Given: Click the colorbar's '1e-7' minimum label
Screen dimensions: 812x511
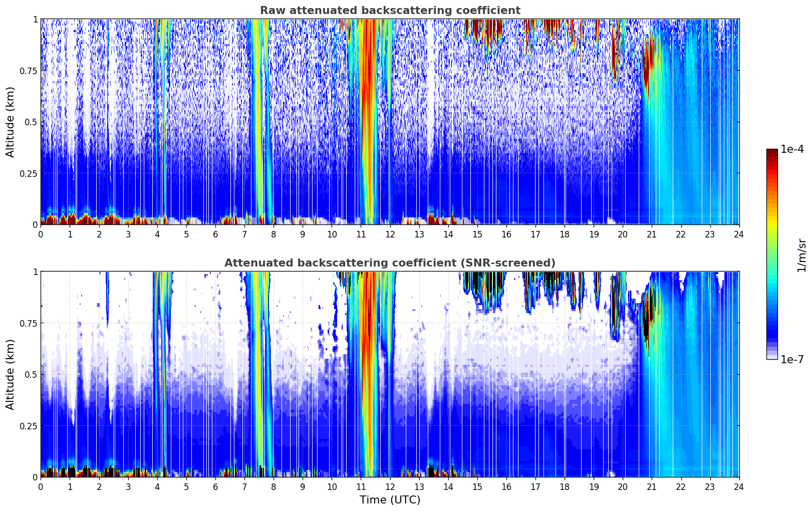Looking at the screenshot, I should click(x=792, y=359).
